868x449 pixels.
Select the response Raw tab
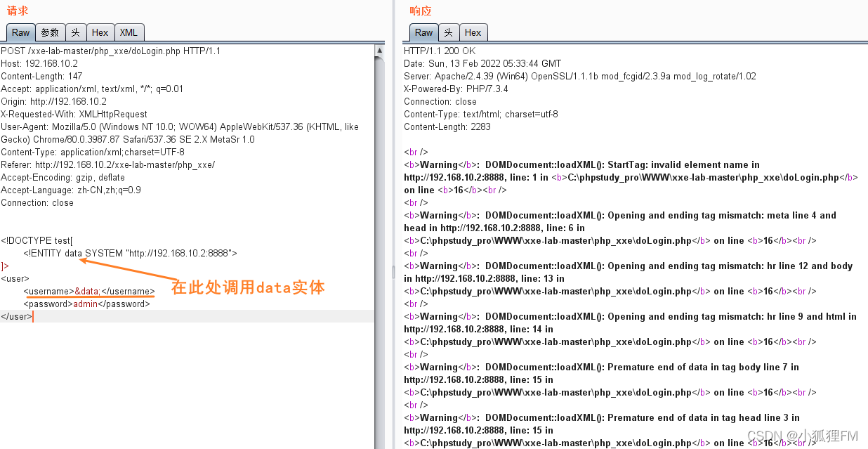pyautogui.click(x=424, y=32)
